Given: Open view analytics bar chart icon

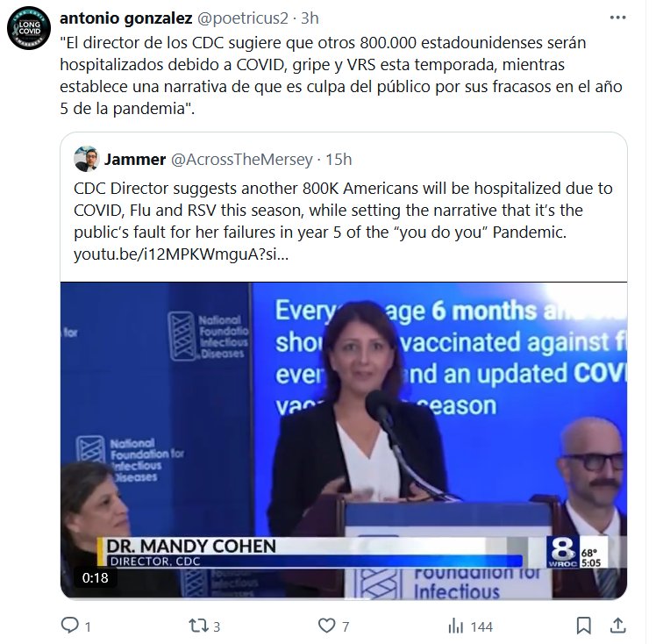Looking at the screenshot, I should click(455, 626).
